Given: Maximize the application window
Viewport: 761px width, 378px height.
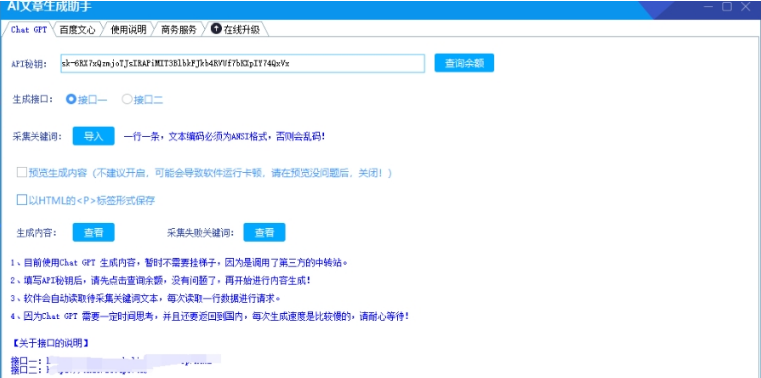Looking at the screenshot, I should pos(727,6).
